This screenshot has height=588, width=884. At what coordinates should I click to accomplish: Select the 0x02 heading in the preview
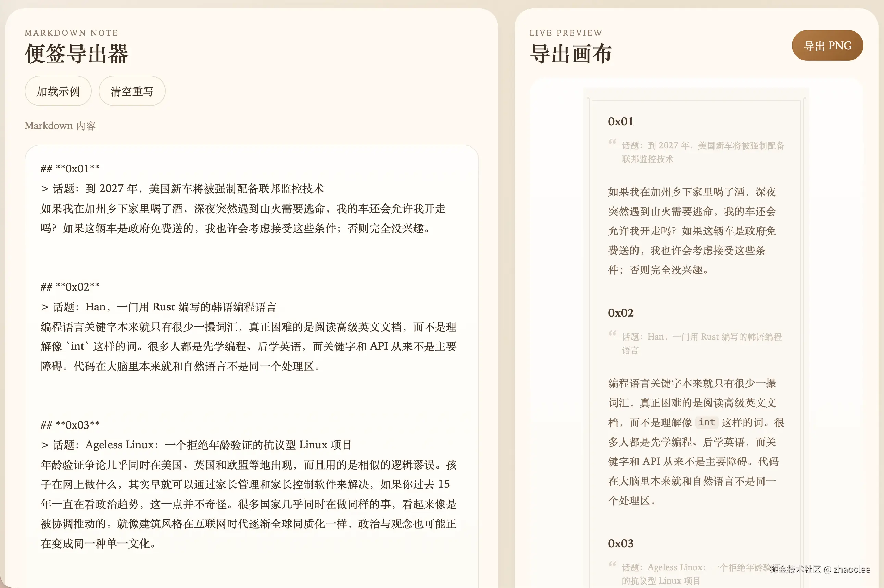[x=621, y=312]
